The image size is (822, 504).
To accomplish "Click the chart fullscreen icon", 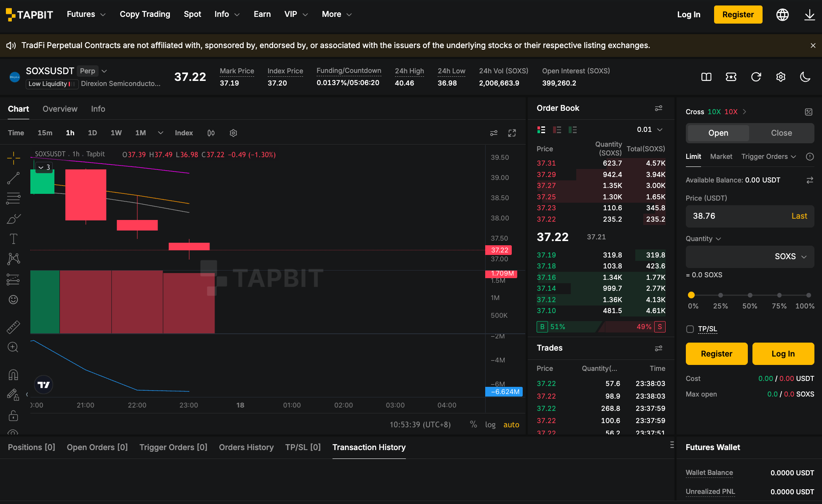I will click(512, 133).
